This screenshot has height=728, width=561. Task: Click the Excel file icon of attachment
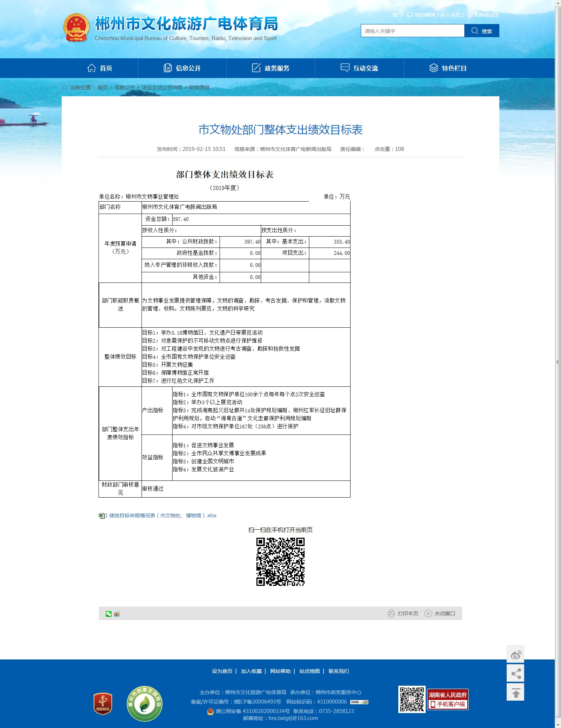[x=101, y=515]
